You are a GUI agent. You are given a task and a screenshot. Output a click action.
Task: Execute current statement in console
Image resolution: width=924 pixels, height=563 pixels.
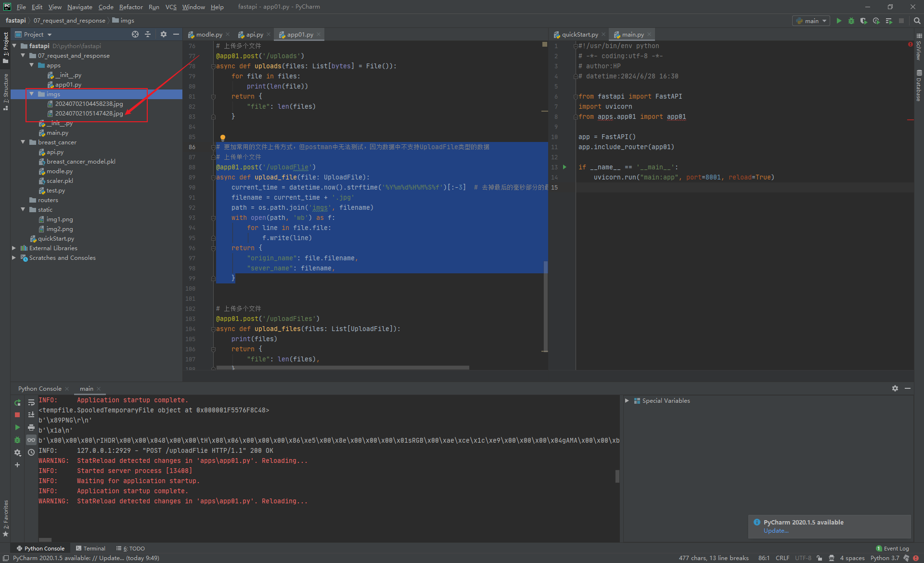[17, 427]
